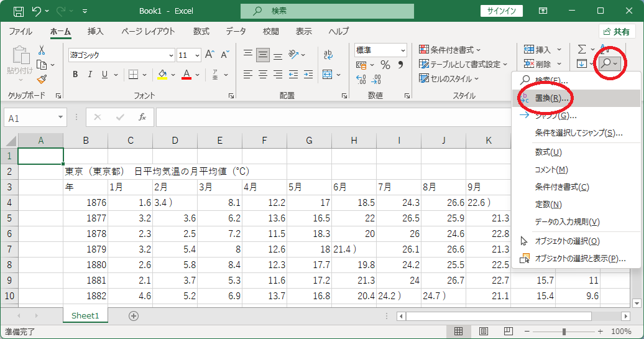Open font color dropdown arrow
644x339 pixels.
pos(198,75)
